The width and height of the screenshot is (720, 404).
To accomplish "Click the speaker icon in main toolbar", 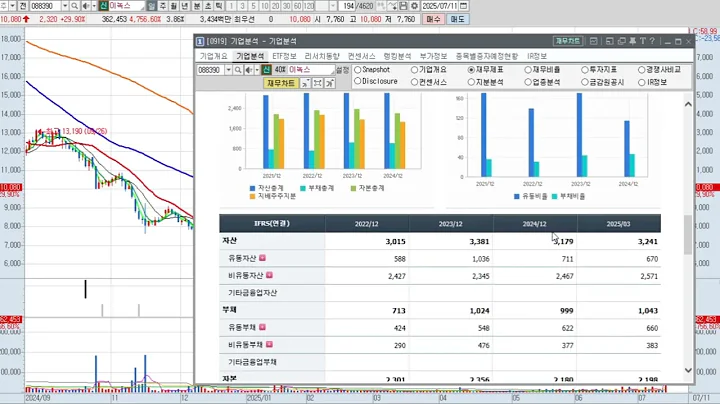I will click(x=86, y=6).
